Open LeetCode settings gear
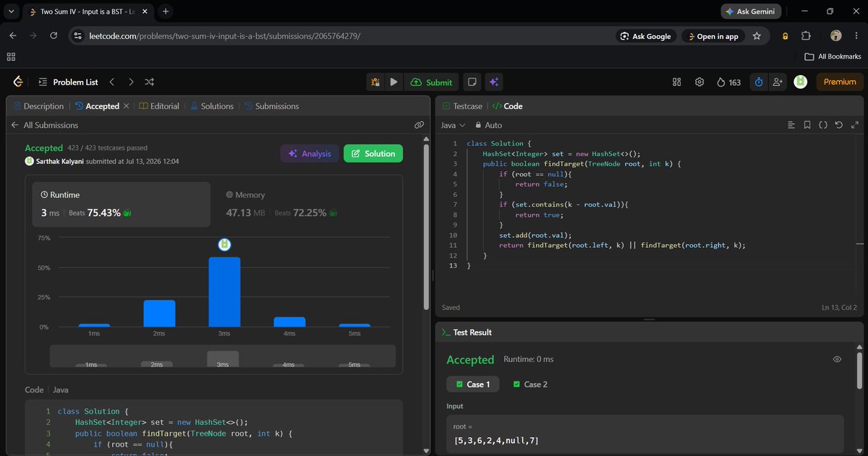This screenshot has width=868, height=456. click(x=699, y=82)
